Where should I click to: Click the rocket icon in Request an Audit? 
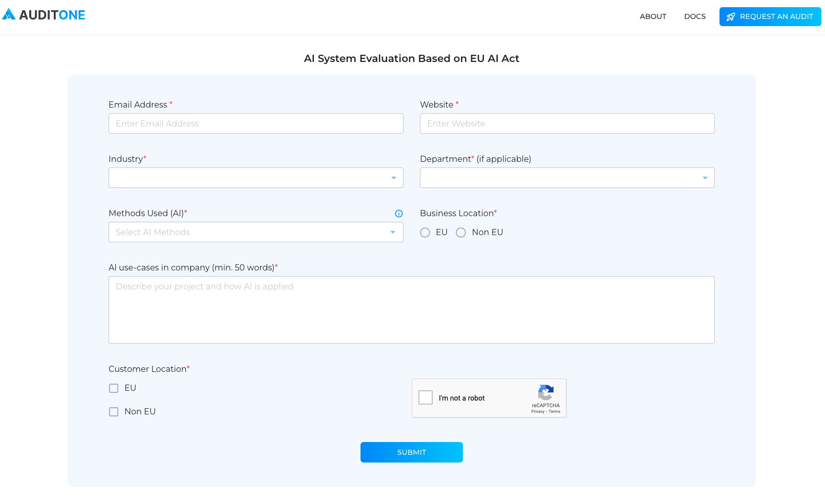(x=730, y=17)
